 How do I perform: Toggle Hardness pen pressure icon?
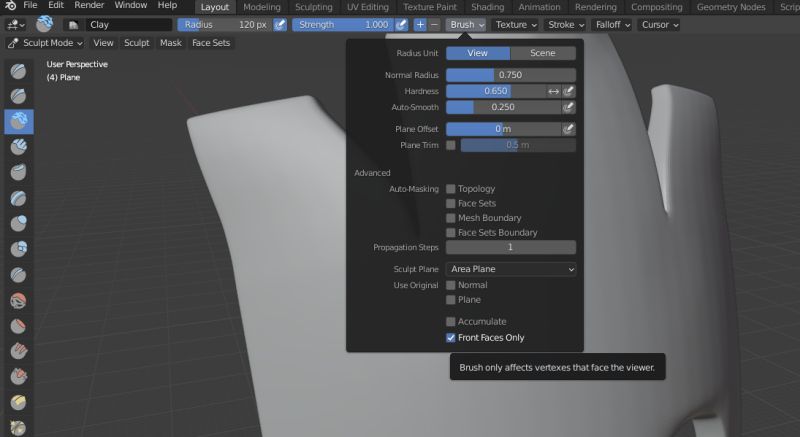pyautogui.click(x=568, y=91)
